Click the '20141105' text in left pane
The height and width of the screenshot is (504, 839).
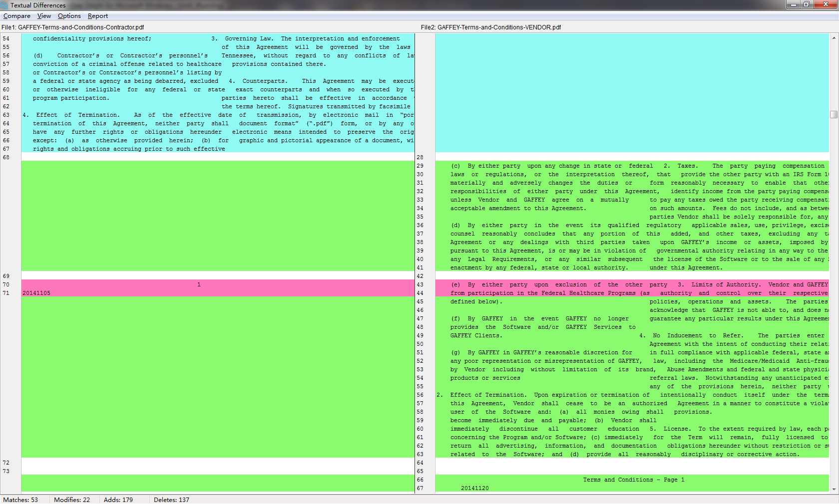(x=36, y=293)
